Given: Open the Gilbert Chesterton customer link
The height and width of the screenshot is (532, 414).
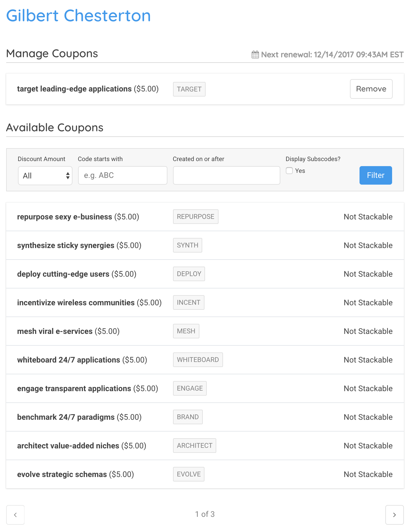Looking at the screenshot, I should (79, 16).
